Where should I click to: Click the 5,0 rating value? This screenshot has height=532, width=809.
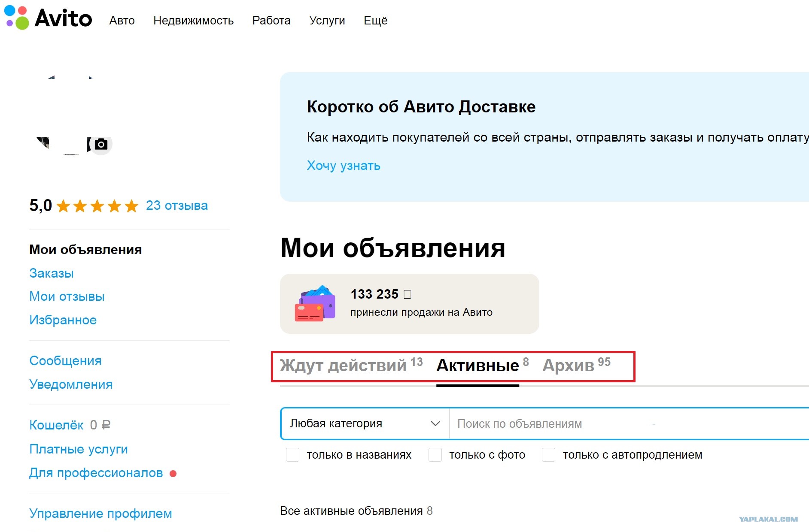click(40, 206)
